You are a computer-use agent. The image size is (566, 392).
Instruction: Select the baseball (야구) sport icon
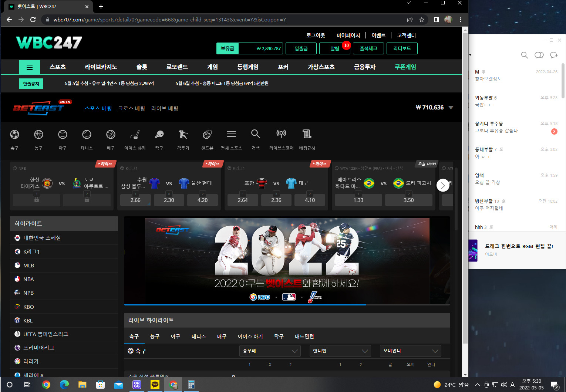63,135
